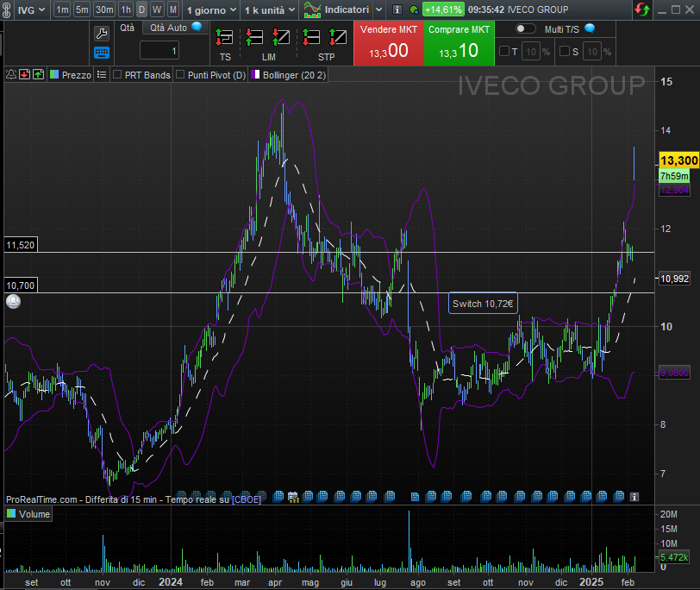Click the Bollinger purple-white color swatch
The height and width of the screenshot is (590, 700).
(x=255, y=74)
